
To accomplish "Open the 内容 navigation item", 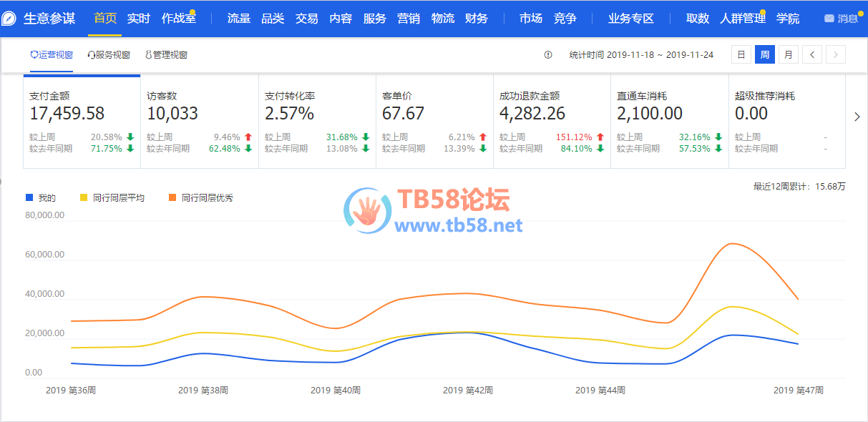I will [341, 19].
